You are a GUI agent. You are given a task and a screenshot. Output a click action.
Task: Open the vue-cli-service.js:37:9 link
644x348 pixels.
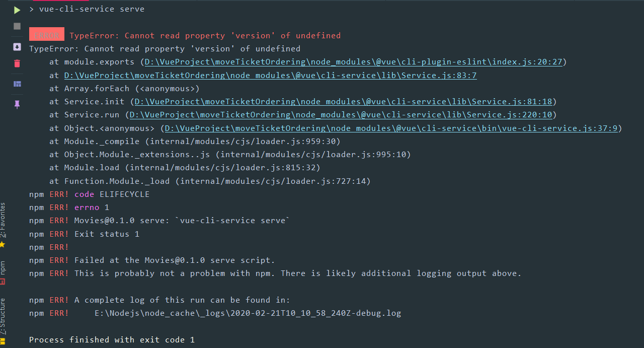point(391,128)
